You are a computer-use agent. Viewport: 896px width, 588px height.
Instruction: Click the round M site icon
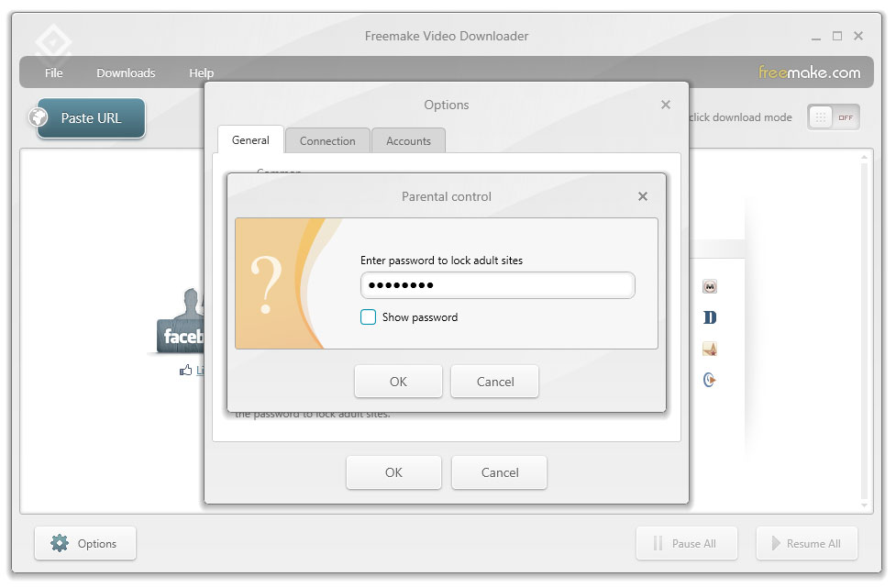point(710,286)
